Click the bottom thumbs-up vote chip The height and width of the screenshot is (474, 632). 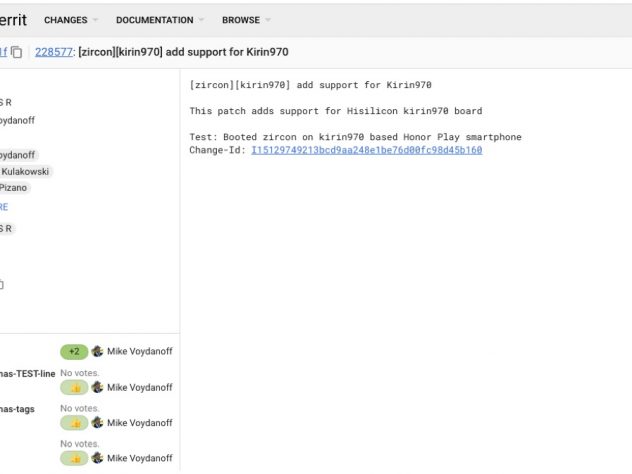point(74,458)
